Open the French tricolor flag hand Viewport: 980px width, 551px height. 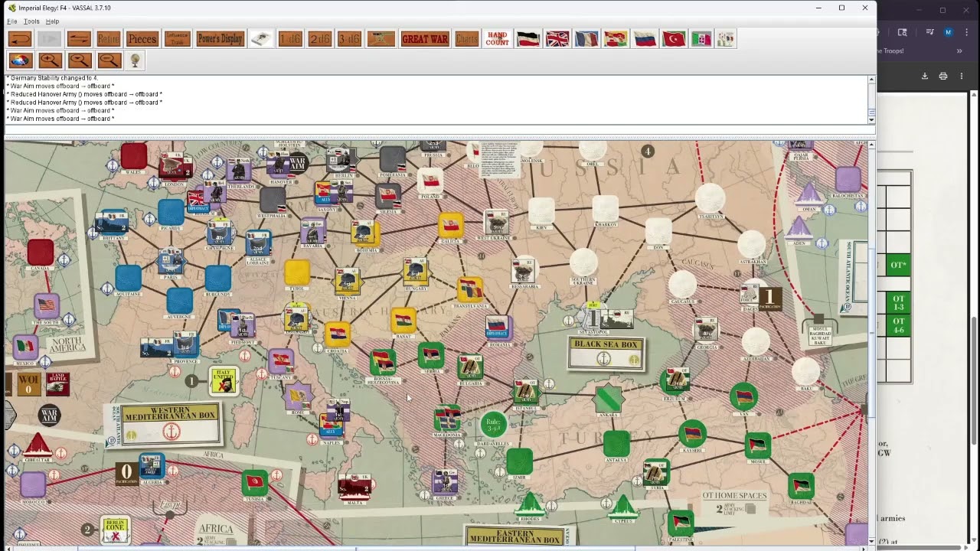[x=586, y=39]
